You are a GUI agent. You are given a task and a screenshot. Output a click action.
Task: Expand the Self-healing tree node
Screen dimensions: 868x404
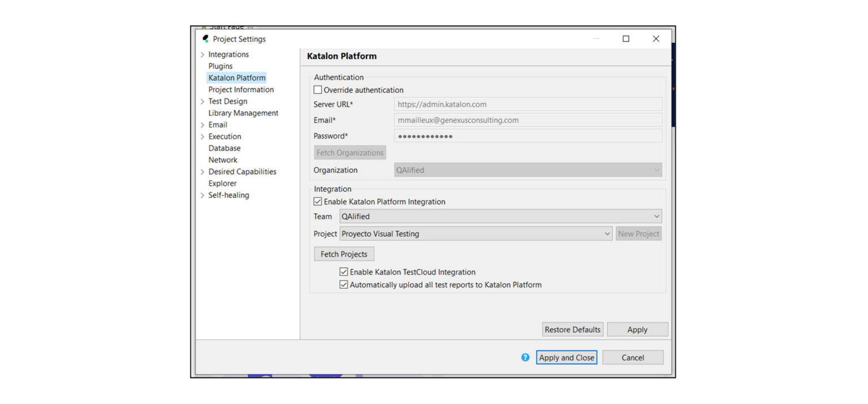click(203, 195)
